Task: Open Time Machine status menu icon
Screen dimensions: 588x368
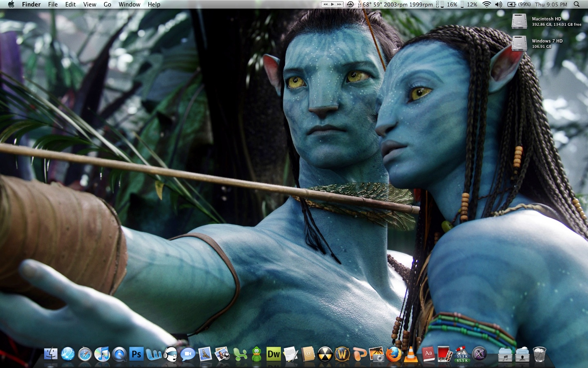Action: tap(350, 4)
